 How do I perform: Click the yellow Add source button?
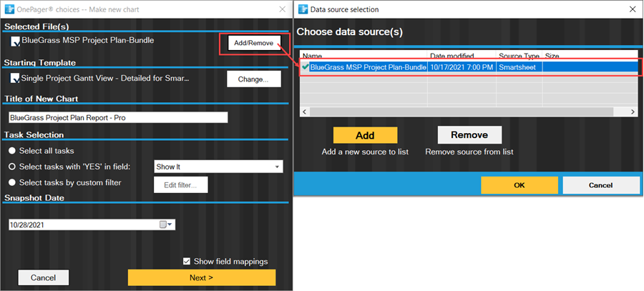365,135
